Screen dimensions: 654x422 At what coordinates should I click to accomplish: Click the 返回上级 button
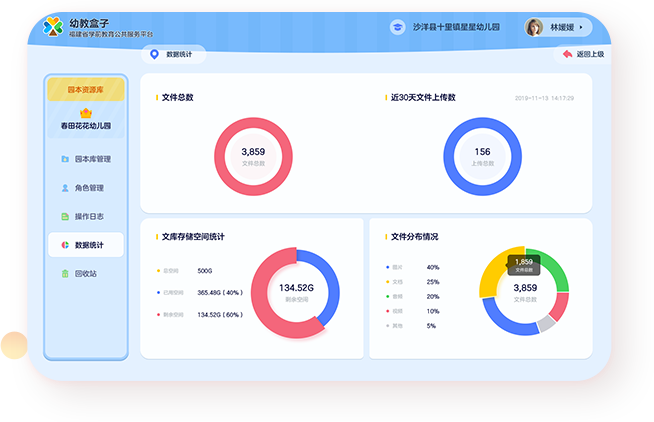click(x=584, y=54)
